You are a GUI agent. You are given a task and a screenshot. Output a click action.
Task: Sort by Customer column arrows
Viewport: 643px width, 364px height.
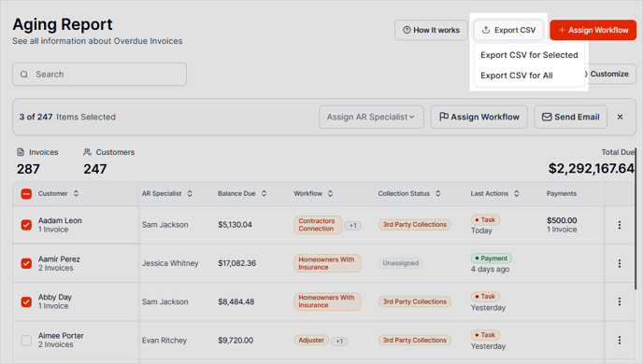(x=77, y=194)
